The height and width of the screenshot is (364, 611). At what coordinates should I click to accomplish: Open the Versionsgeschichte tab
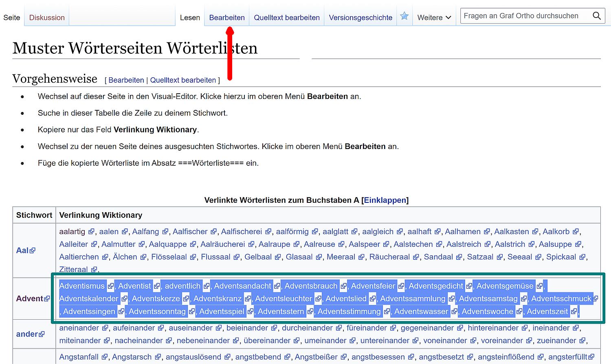coord(360,18)
